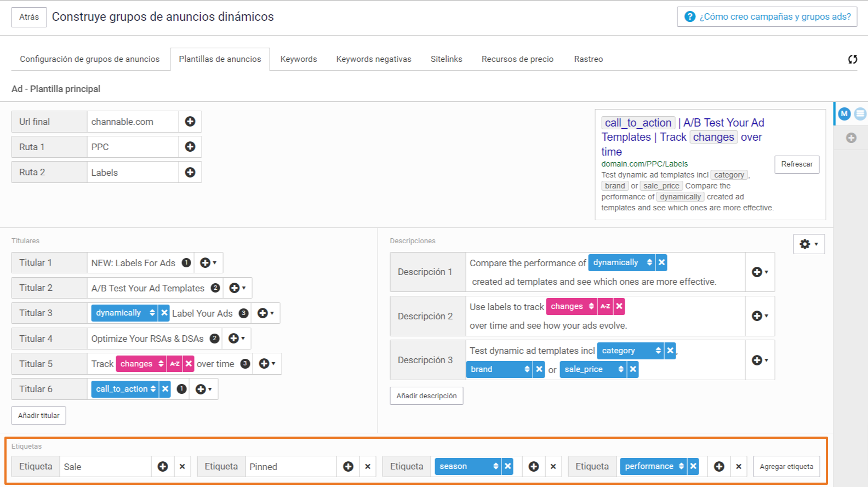Select the Recursos de precio tab
Screen dimensions: 868x487
(x=518, y=59)
